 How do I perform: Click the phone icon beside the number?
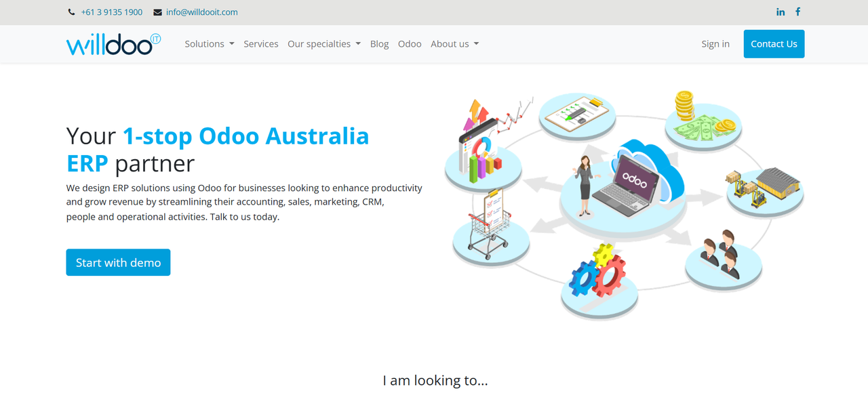point(72,12)
